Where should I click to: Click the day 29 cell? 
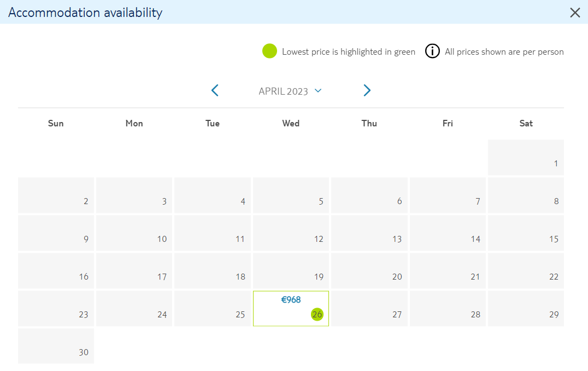click(x=526, y=308)
